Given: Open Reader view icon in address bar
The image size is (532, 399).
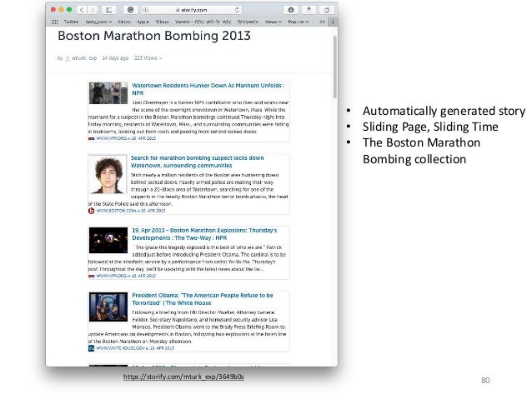Looking at the screenshot, I should tap(146, 10).
